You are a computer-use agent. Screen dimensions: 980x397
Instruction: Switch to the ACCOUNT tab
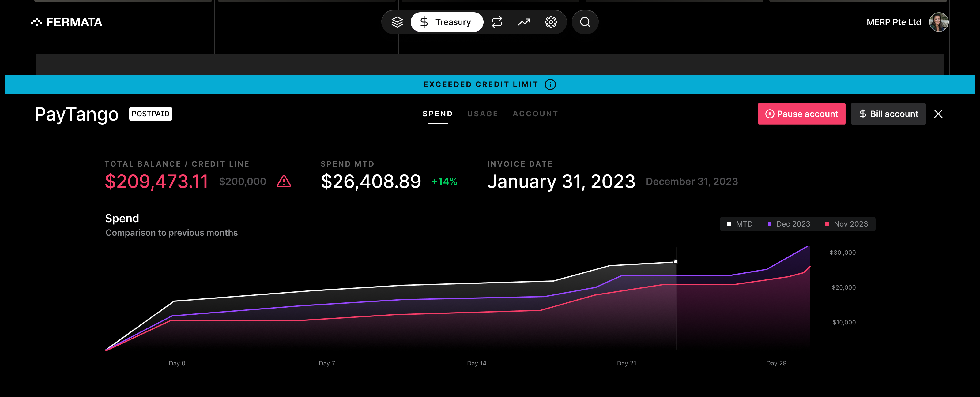[535, 114]
